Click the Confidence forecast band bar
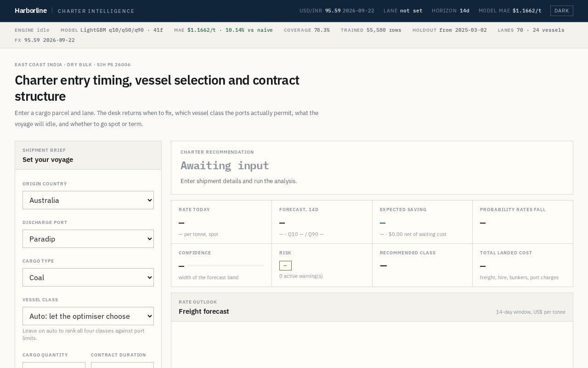Viewport: 588px width, 368px height. click(226, 265)
